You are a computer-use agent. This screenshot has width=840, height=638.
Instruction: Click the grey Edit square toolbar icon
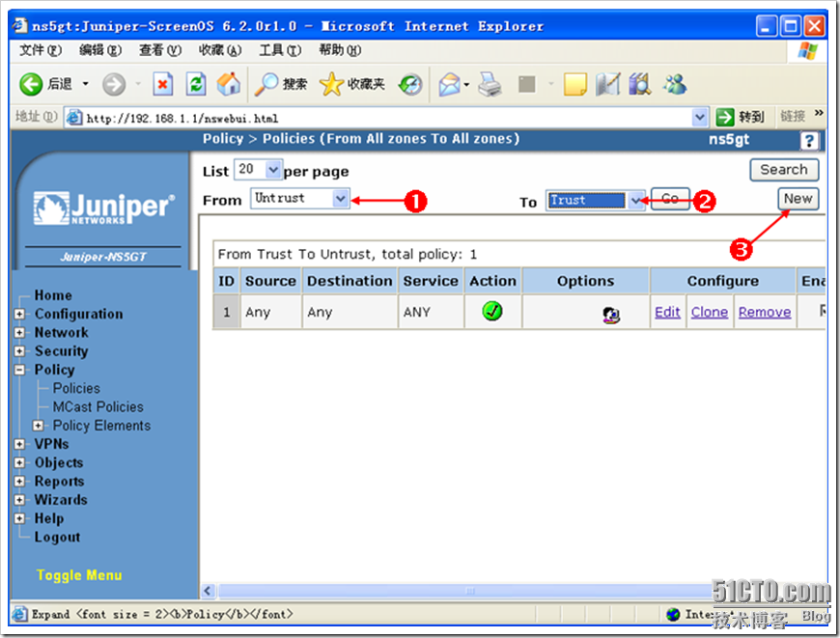tap(526, 84)
